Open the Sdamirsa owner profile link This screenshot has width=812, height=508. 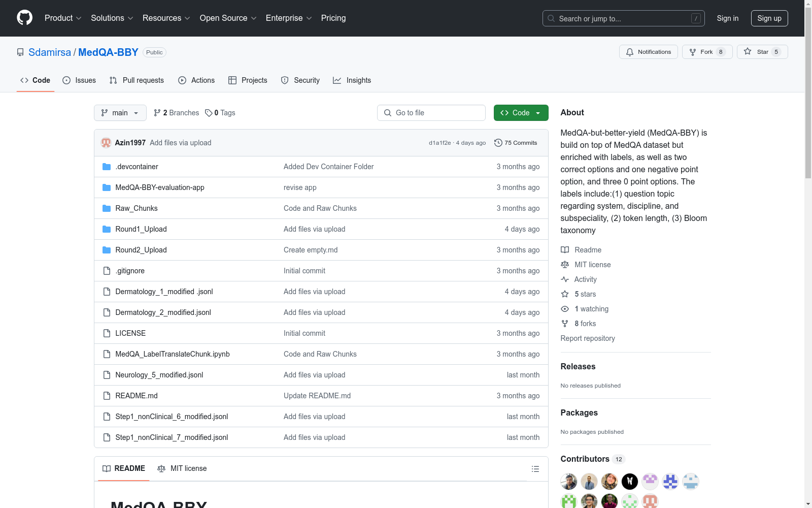click(50, 52)
